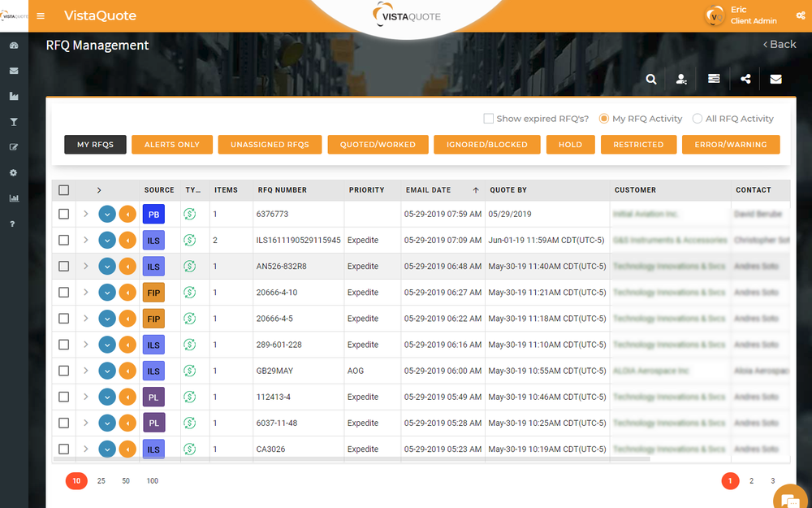812x508 pixels.
Task: Select All RFQ Activity radio button
Action: pos(698,119)
